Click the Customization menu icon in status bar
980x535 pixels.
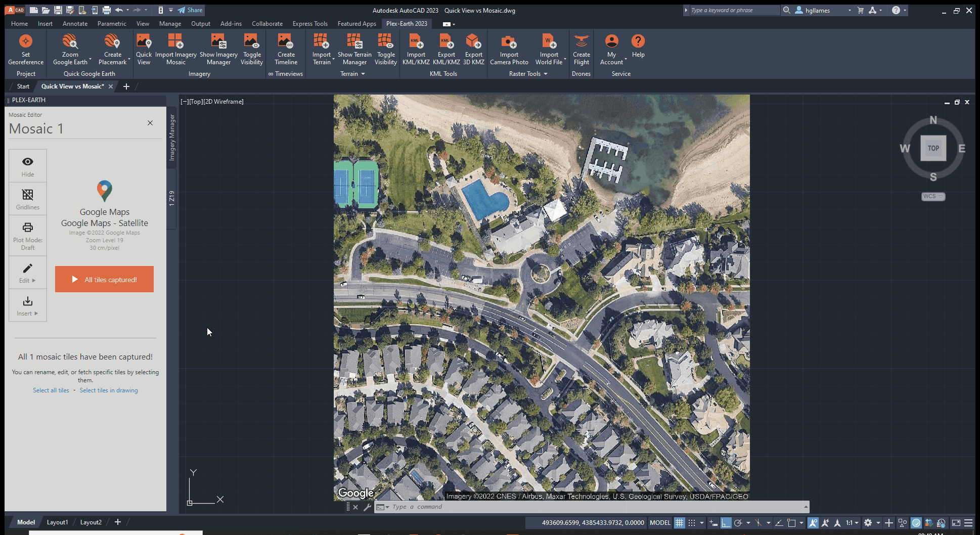968,523
